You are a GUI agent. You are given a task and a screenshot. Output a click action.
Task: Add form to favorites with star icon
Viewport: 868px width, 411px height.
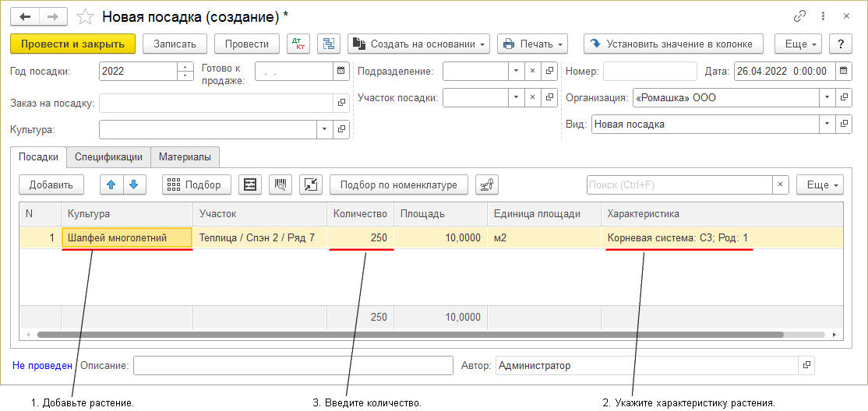pyautogui.click(x=85, y=17)
